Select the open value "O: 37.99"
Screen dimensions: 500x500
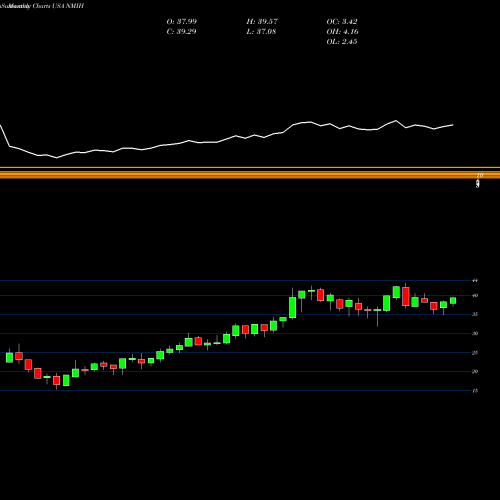[x=182, y=21]
